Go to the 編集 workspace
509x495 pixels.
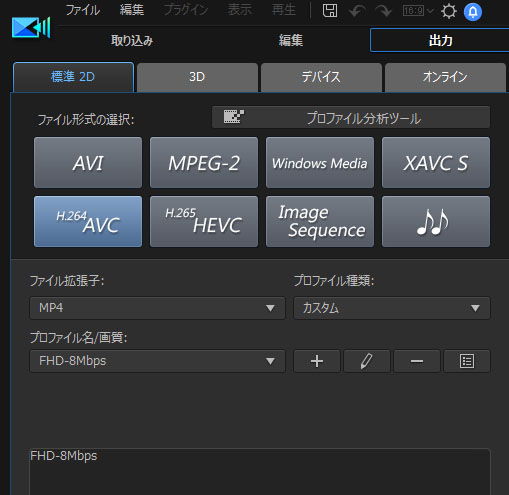click(291, 41)
